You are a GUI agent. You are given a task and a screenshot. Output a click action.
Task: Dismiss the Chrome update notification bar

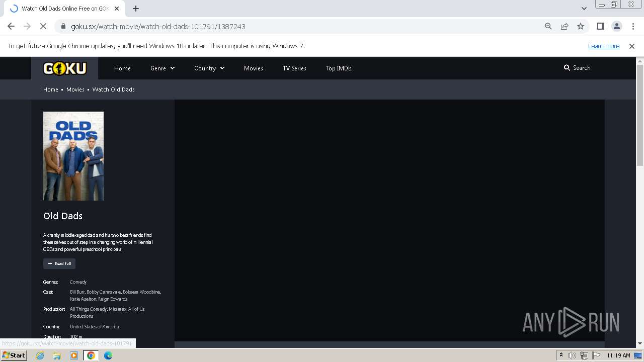coord(632,46)
